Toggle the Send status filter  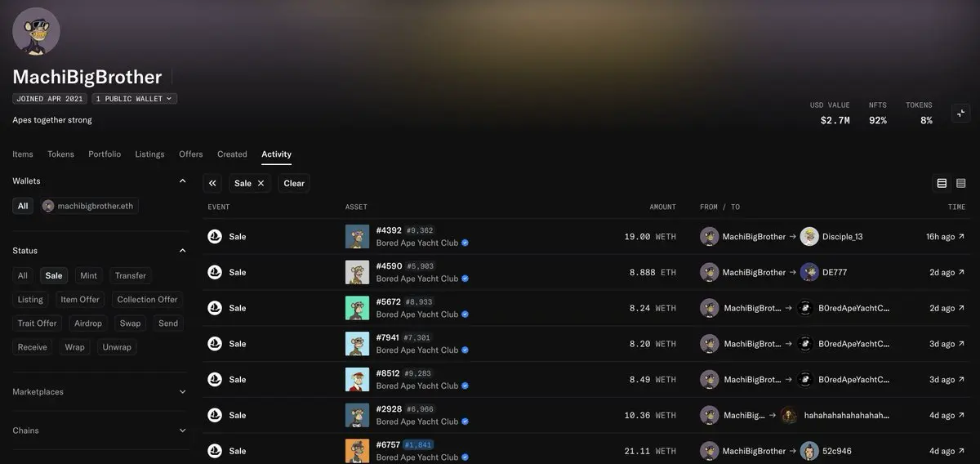(168, 323)
